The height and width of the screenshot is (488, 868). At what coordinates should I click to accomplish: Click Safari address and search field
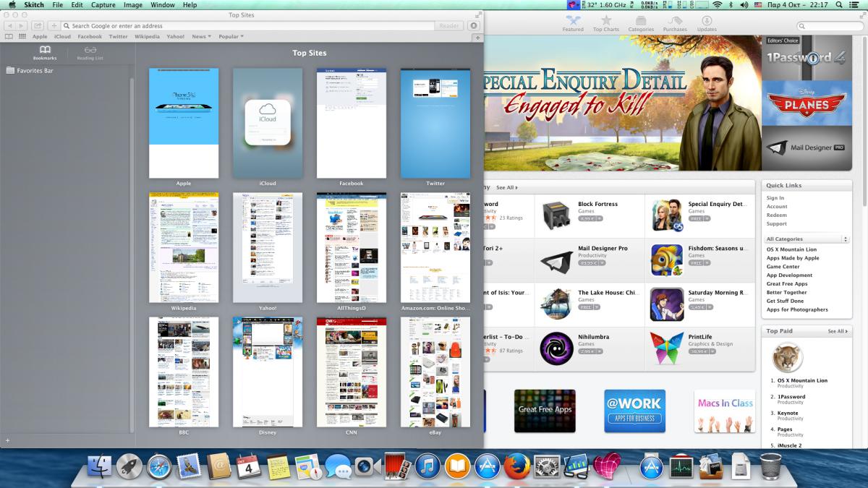point(248,26)
